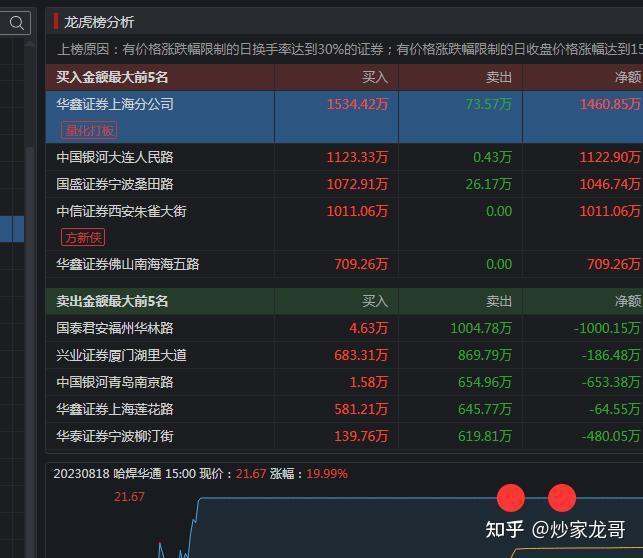Click the buy amount 1123.33万
Viewport: 643px width, 558px height.
coord(357,157)
